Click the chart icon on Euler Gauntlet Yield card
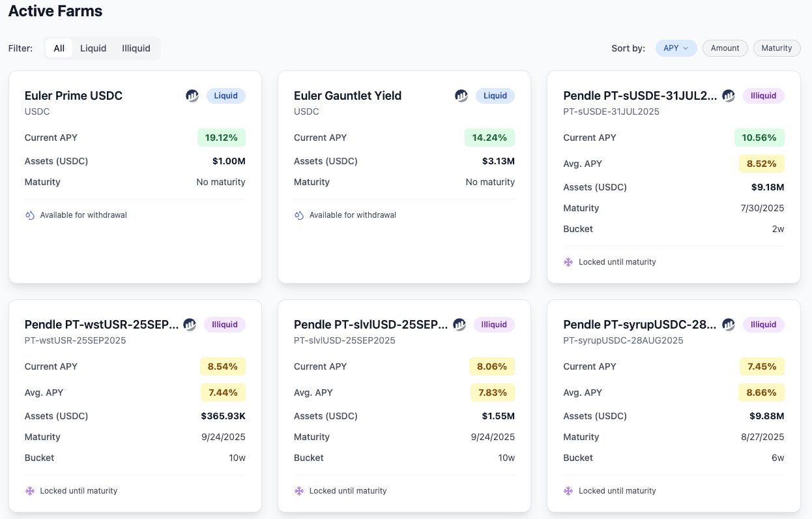This screenshot has height=519, width=812. point(461,96)
